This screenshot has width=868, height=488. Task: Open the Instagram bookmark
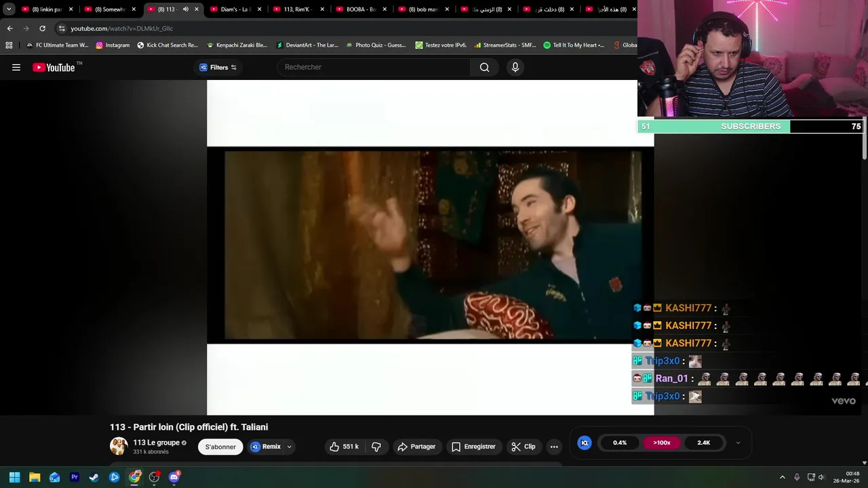tap(113, 45)
